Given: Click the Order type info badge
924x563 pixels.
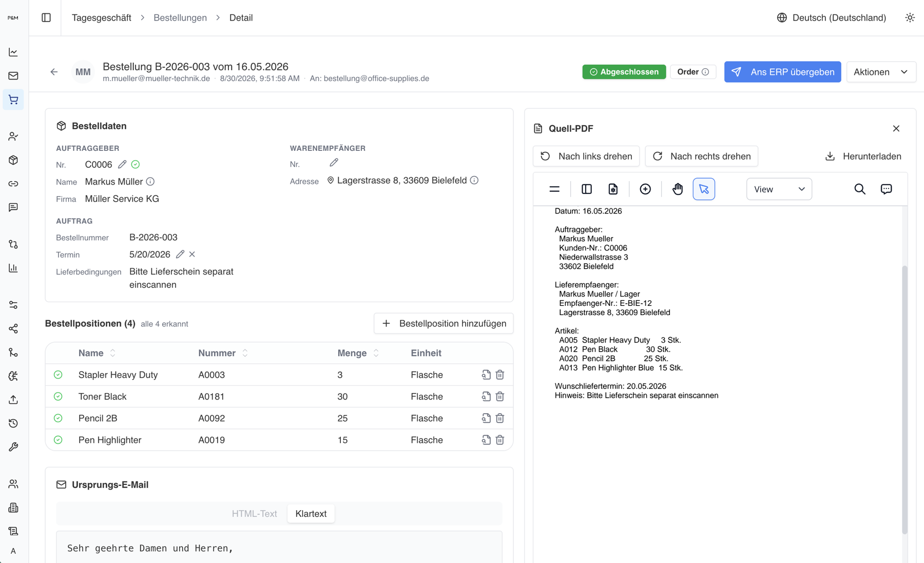Looking at the screenshot, I should pos(693,72).
